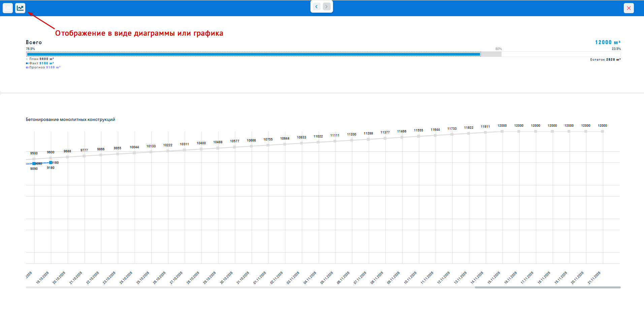Image resolution: width=644 pixels, height=309 pixels.
Task: Click the 'Остаток 2820 м³' label
Action: click(x=605, y=60)
